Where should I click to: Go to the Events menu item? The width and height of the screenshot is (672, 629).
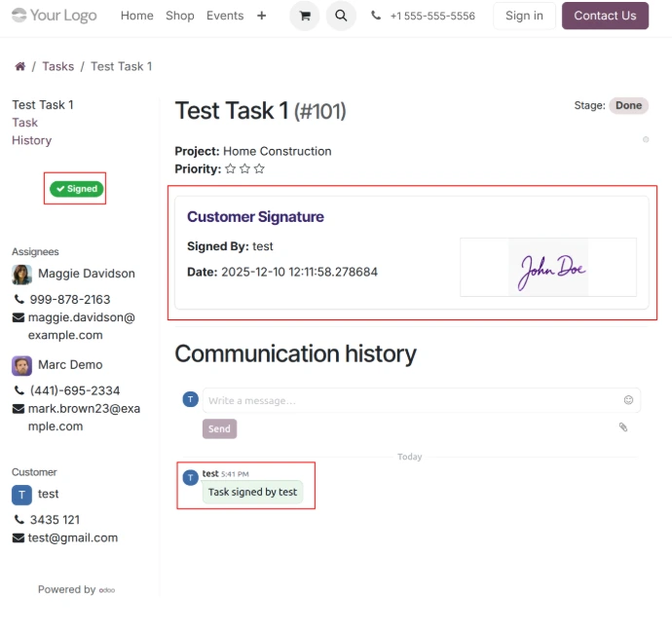(x=225, y=16)
